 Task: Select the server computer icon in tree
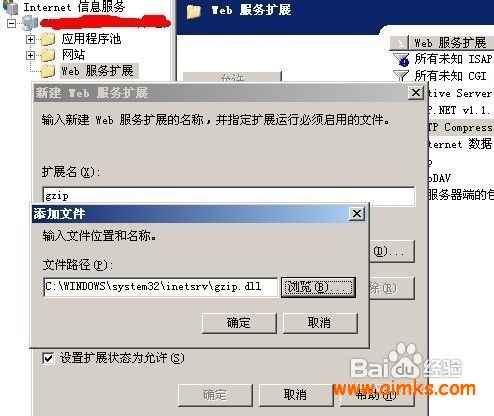click(x=30, y=23)
